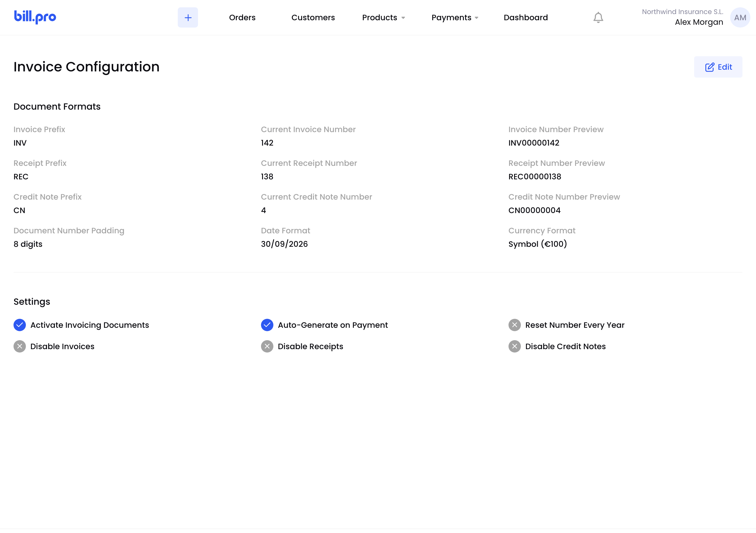This screenshot has width=756, height=533.
Task: Click the Settings section title
Action: pyautogui.click(x=32, y=302)
